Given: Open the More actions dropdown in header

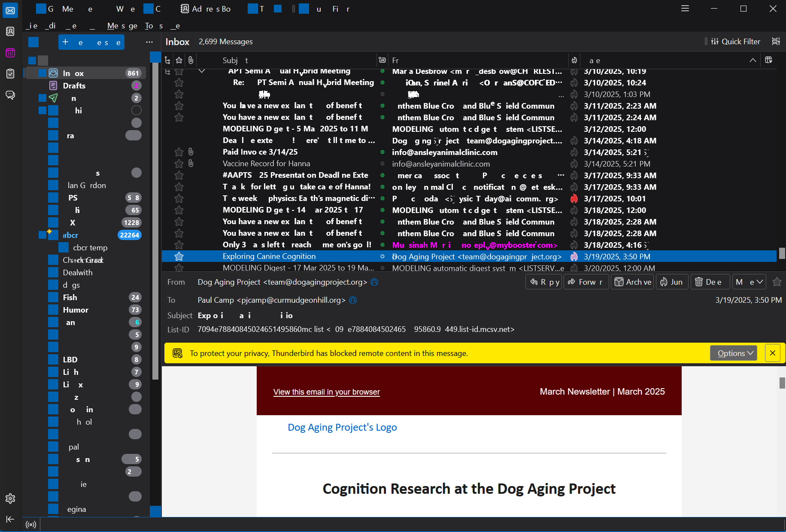Looking at the screenshot, I should click(749, 282).
